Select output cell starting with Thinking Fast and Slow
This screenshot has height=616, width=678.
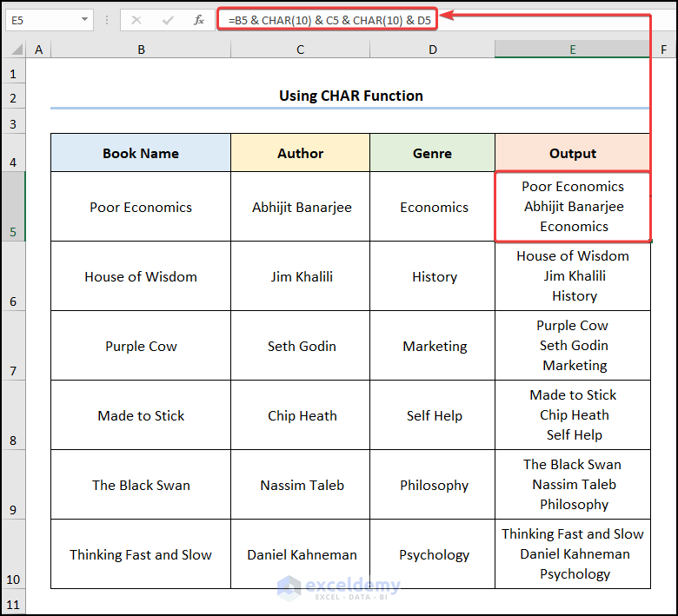pyautogui.click(x=573, y=554)
